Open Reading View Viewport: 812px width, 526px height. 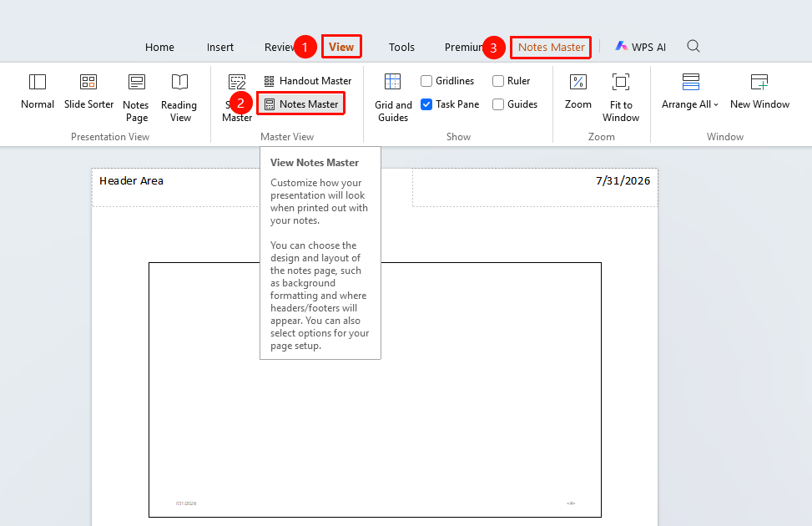(179, 98)
